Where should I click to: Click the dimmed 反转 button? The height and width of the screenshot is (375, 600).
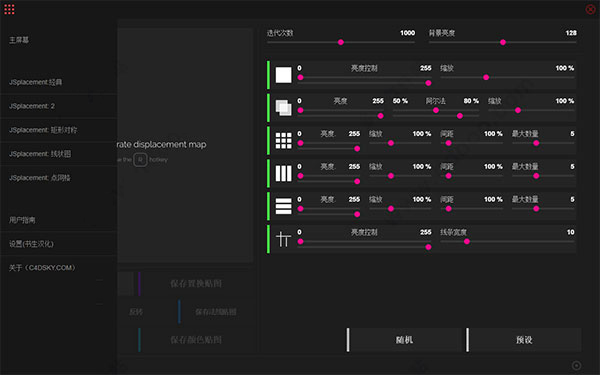tap(135, 312)
